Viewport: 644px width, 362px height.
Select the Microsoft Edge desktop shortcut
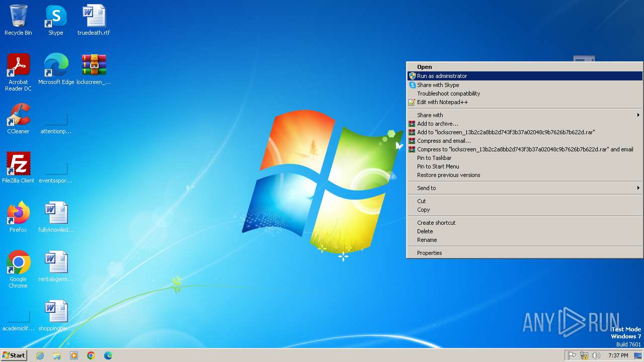56,69
